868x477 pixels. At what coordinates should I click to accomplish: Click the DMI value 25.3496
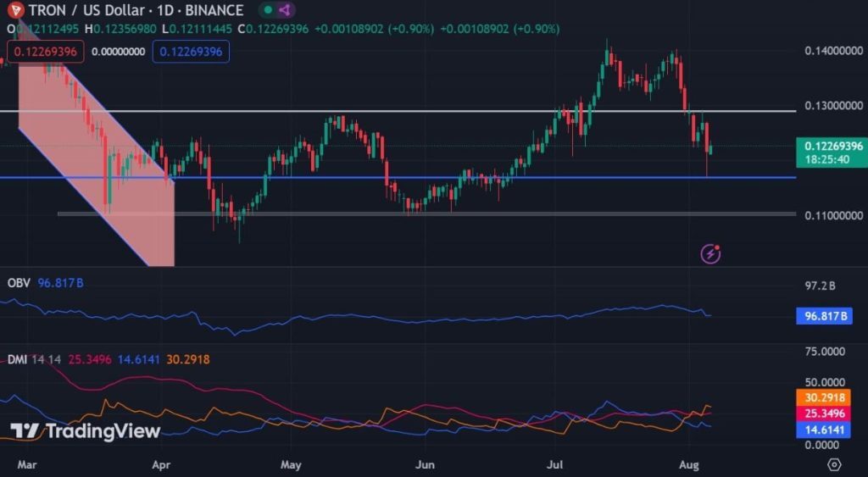point(90,360)
